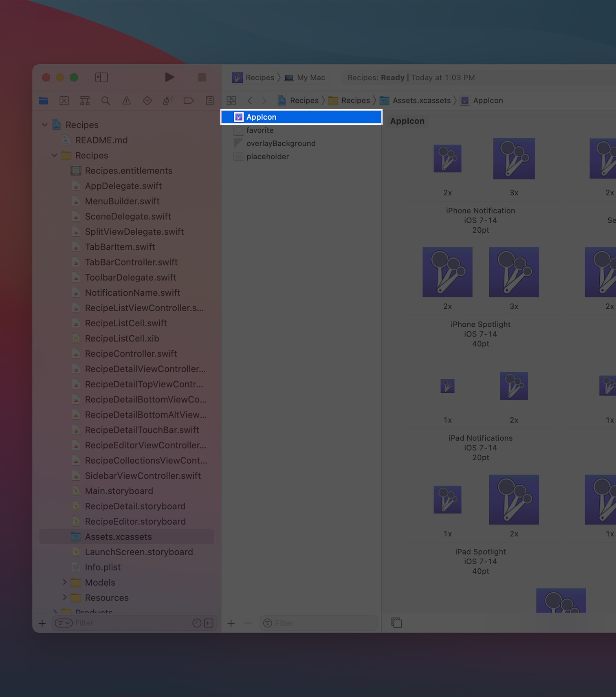Expand the Models folder
Screen dimensions: 616x697
[65, 583]
